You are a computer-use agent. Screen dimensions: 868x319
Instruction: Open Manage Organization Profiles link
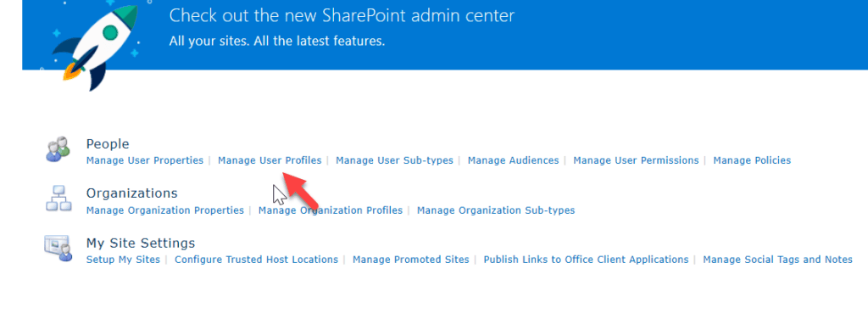click(x=331, y=210)
